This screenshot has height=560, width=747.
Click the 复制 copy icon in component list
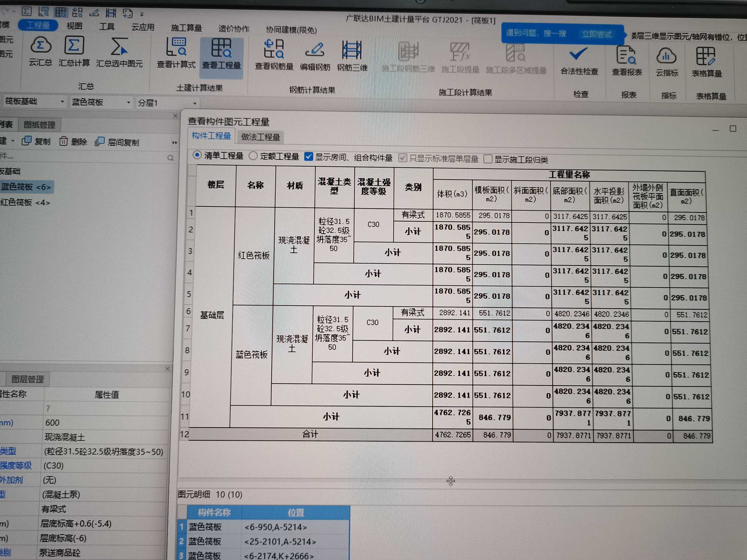27,141
